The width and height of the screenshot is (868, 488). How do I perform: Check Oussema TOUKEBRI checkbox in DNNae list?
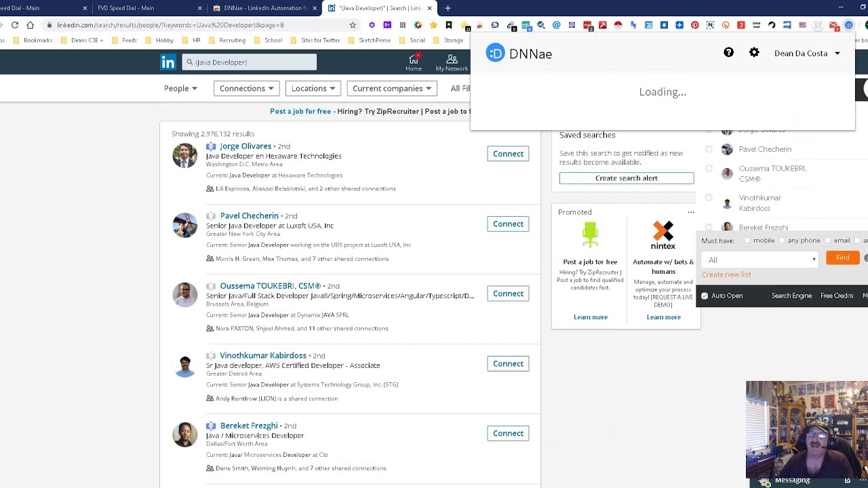pos(709,169)
